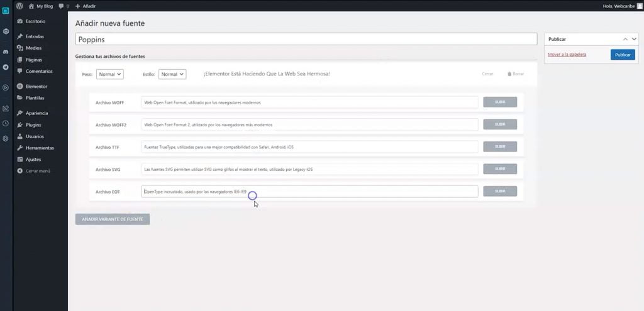Screen dimensions: 644x311
Task: Click the gear settings icon in left strip
Action: (x=6, y=139)
